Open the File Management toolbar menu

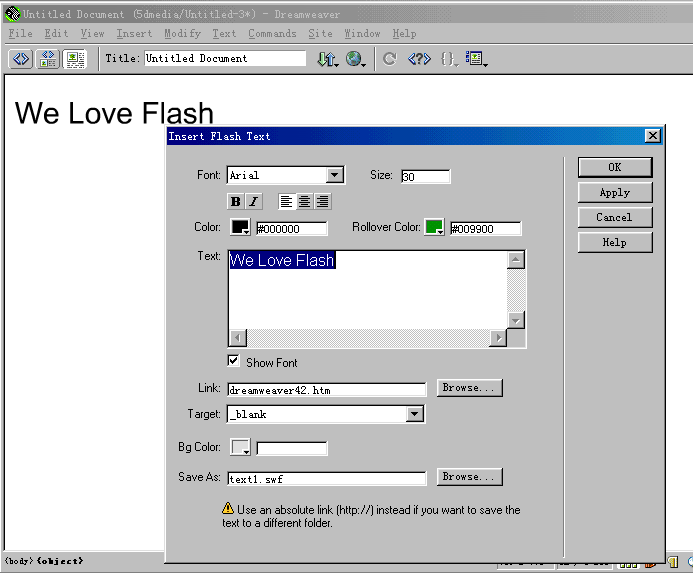[x=327, y=59]
